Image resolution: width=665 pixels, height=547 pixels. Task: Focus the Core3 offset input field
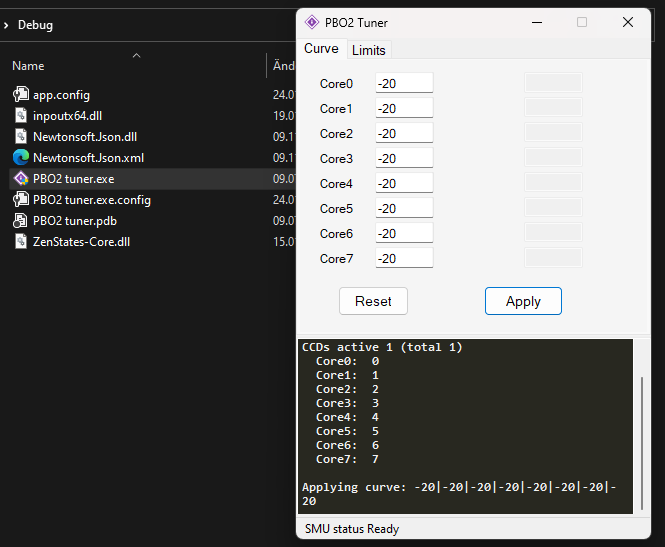pos(404,158)
